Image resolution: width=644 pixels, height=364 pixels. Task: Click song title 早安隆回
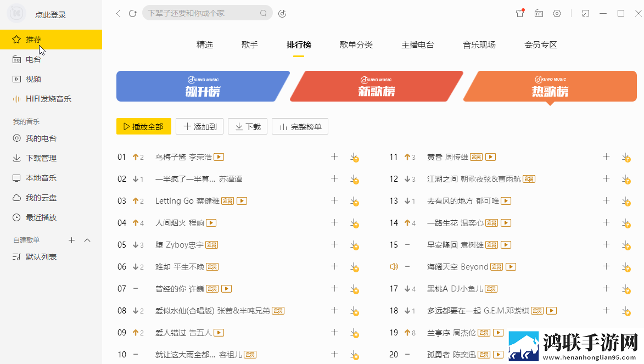point(443,245)
